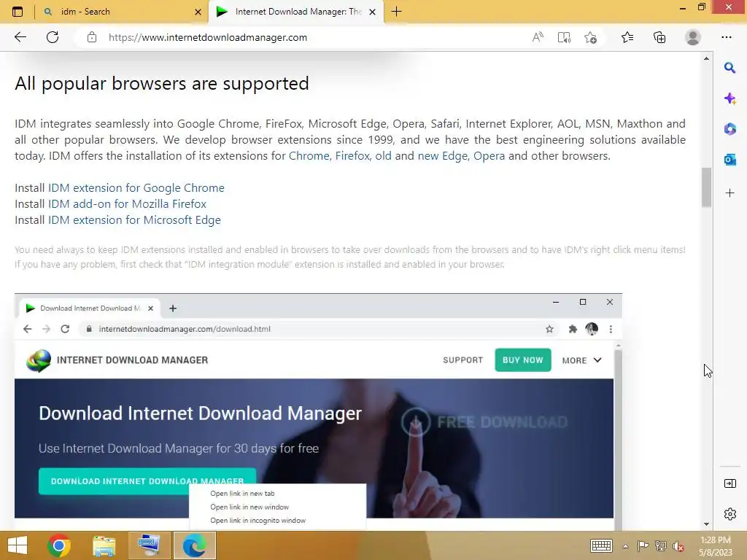
Task: Open user profile avatar
Action: (693, 37)
